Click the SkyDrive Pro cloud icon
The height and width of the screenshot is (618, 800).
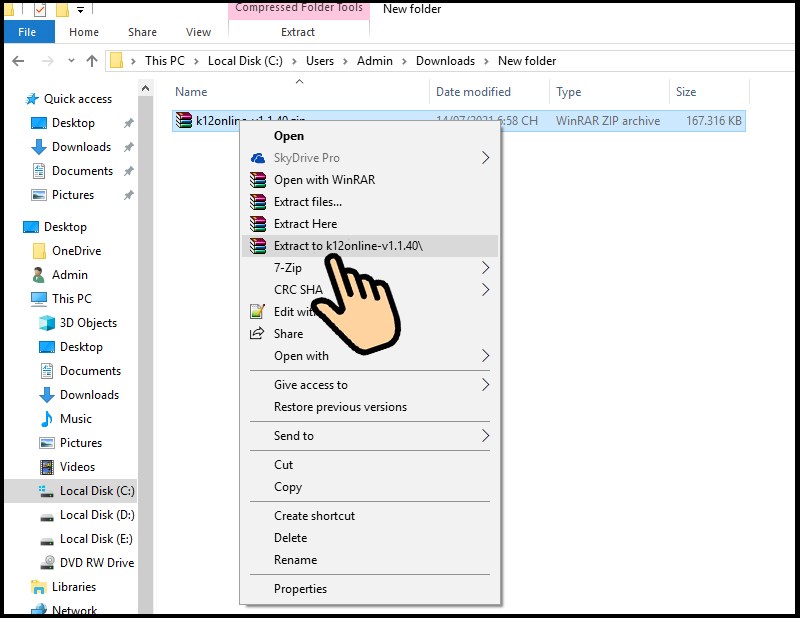click(x=258, y=158)
